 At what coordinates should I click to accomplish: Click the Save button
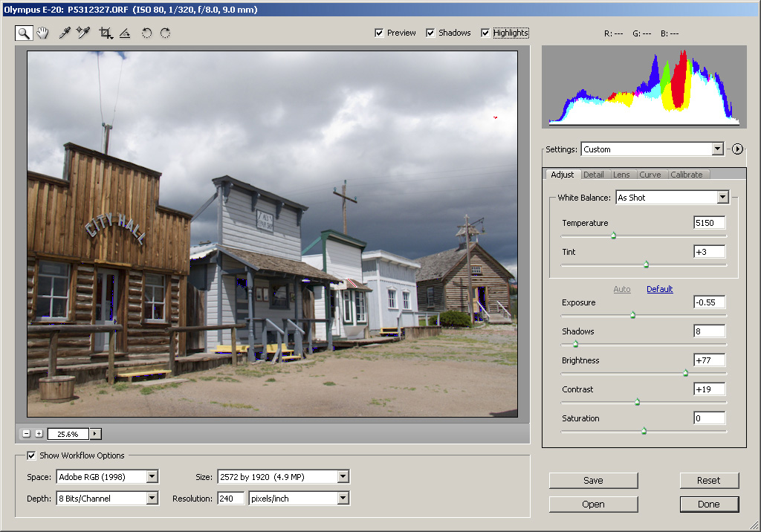point(593,481)
